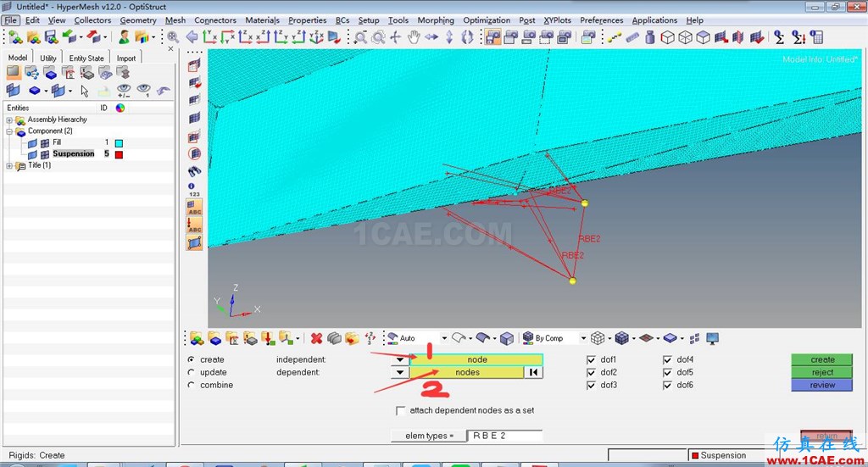Click the Save Model toolbar icon

(51, 37)
